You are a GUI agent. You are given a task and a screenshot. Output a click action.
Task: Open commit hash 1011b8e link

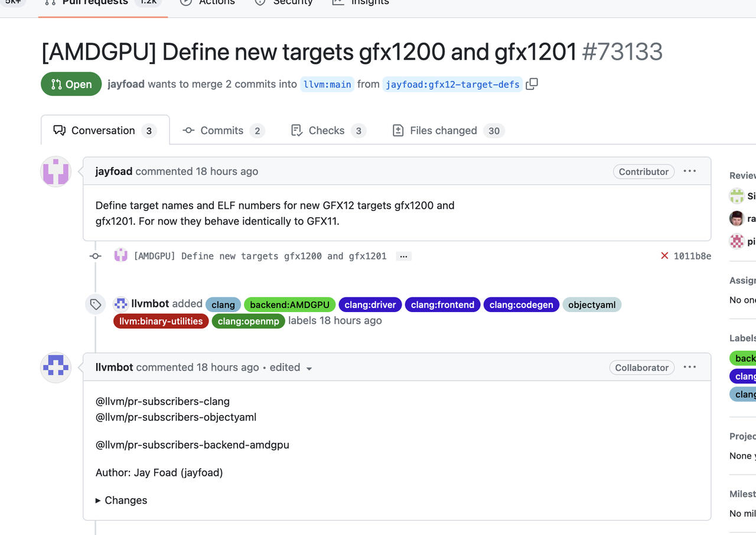click(x=692, y=256)
